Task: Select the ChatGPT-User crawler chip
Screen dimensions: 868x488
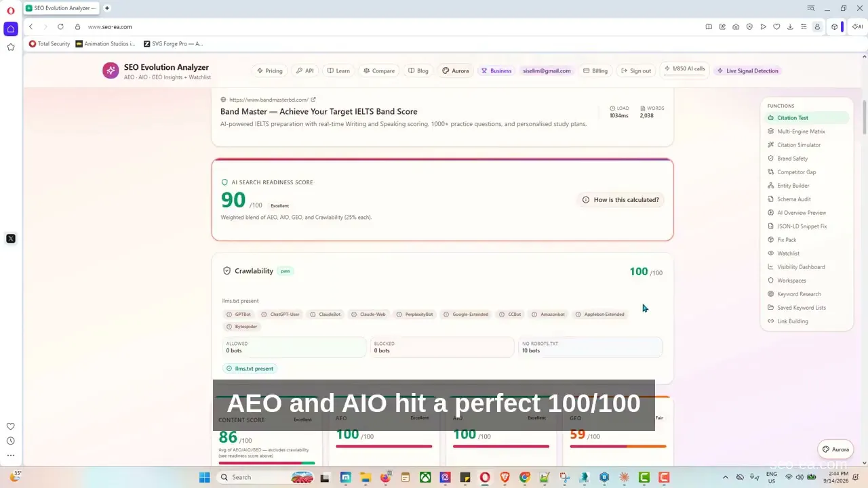Action: (x=281, y=314)
